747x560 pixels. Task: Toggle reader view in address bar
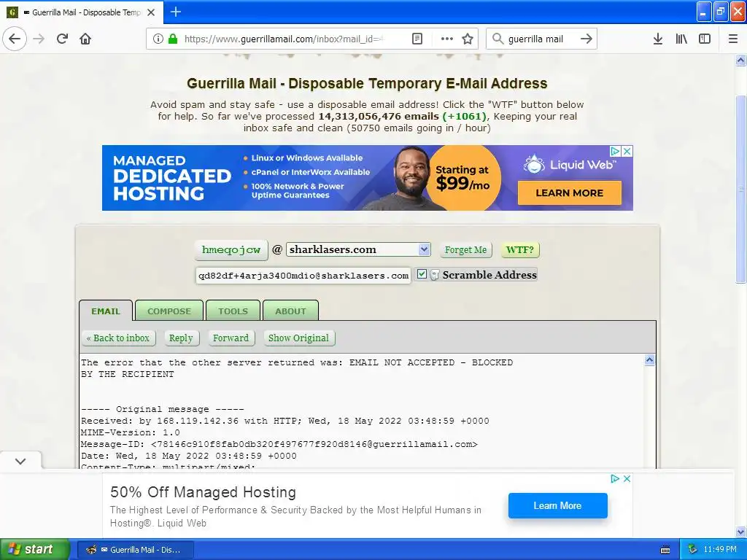click(x=417, y=39)
